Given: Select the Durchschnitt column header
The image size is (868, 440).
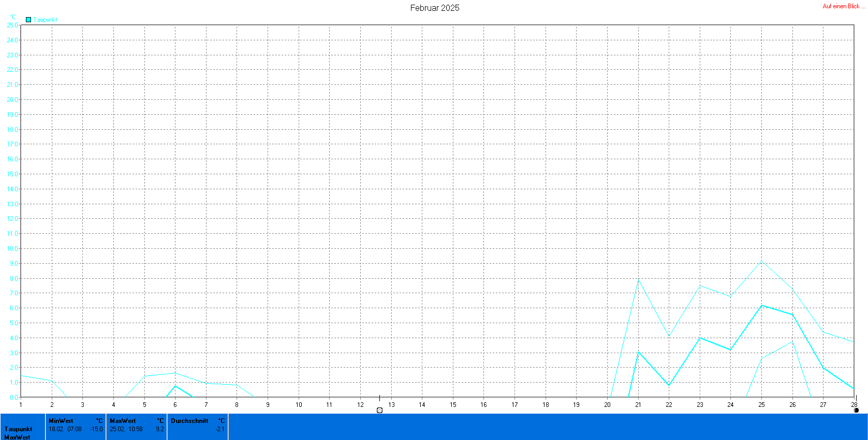Looking at the screenshot, I should point(189,421).
